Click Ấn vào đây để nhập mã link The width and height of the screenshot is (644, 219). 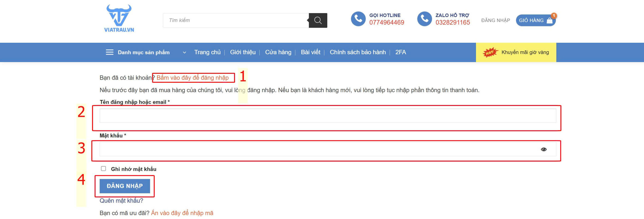coord(182,213)
